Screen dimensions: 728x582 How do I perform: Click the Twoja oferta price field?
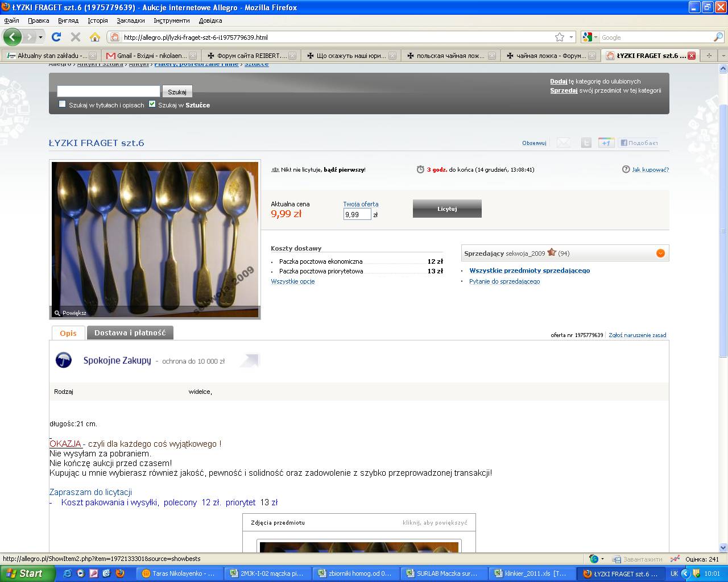pyautogui.click(x=357, y=214)
